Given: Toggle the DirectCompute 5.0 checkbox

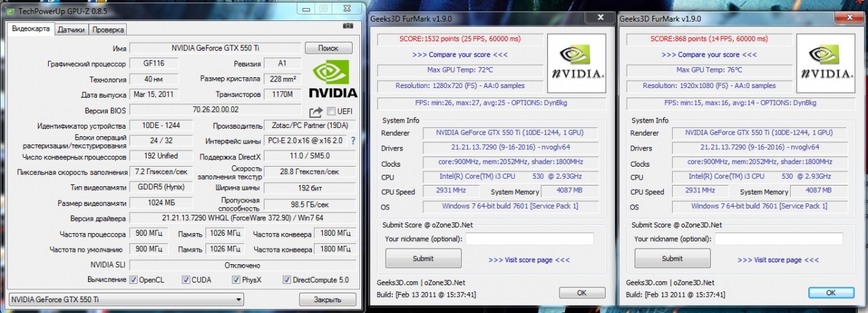Looking at the screenshot, I should [x=287, y=280].
